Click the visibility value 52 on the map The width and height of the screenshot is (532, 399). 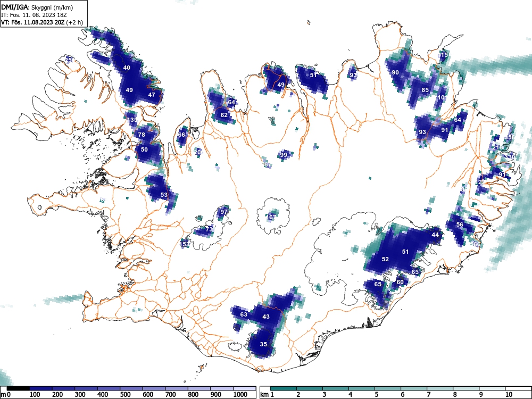click(385, 259)
